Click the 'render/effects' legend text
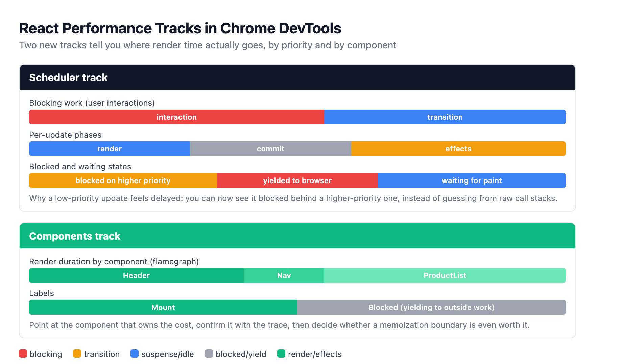Image resolution: width=622 pixels, height=364 pixels. point(315,354)
